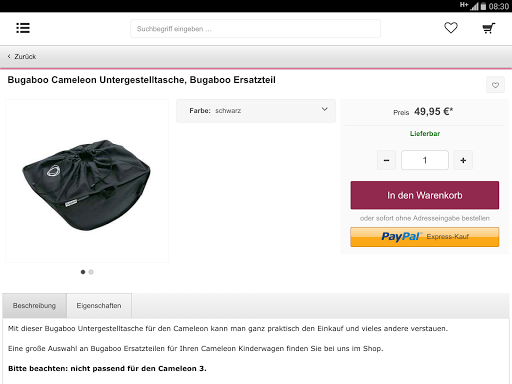Click the quantity input field
This screenshot has height=384, width=512.
coord(425,160)
